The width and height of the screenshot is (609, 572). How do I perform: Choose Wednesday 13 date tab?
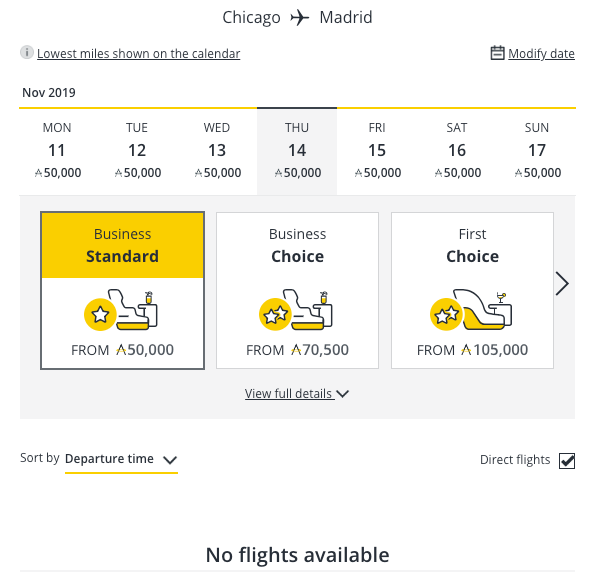(217, 151)
